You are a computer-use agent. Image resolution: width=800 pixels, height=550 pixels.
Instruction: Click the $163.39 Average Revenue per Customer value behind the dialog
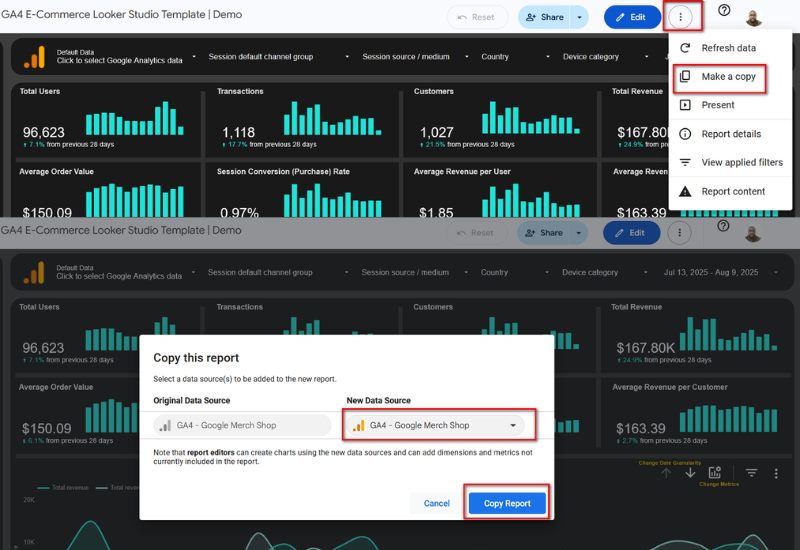[641, 428]
